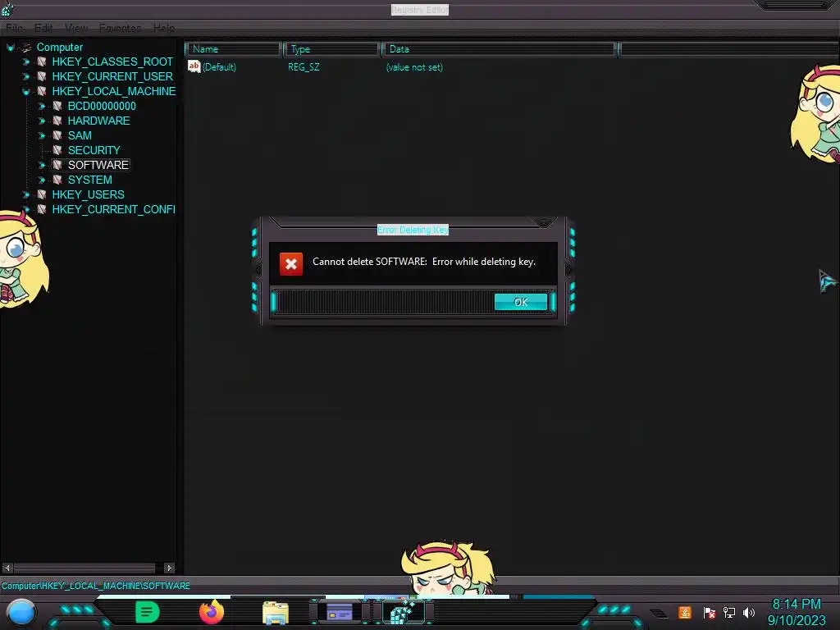840x630 pixels.
Task: Expand the HKEY_USERS arrow
Action: (x=25, y=194)
